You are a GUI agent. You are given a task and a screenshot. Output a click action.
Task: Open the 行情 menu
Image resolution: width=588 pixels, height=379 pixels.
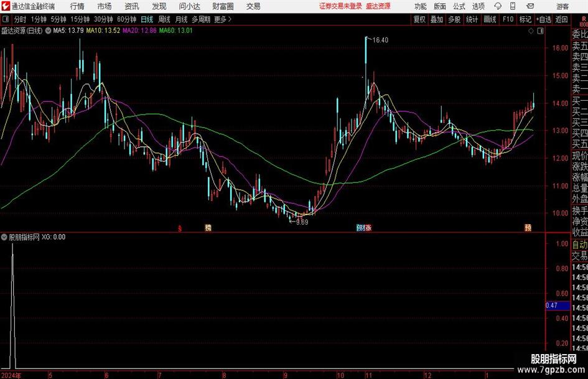tap(77, 6)
